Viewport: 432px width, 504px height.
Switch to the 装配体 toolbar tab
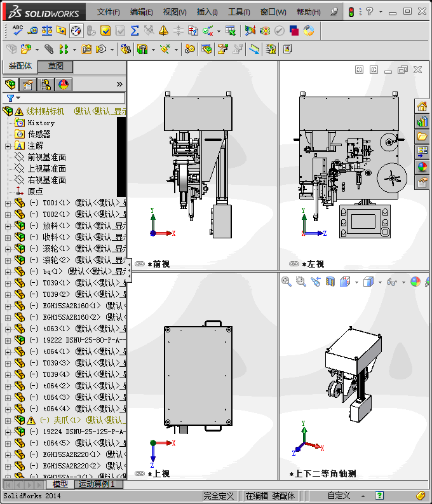(x=20, y=66)
